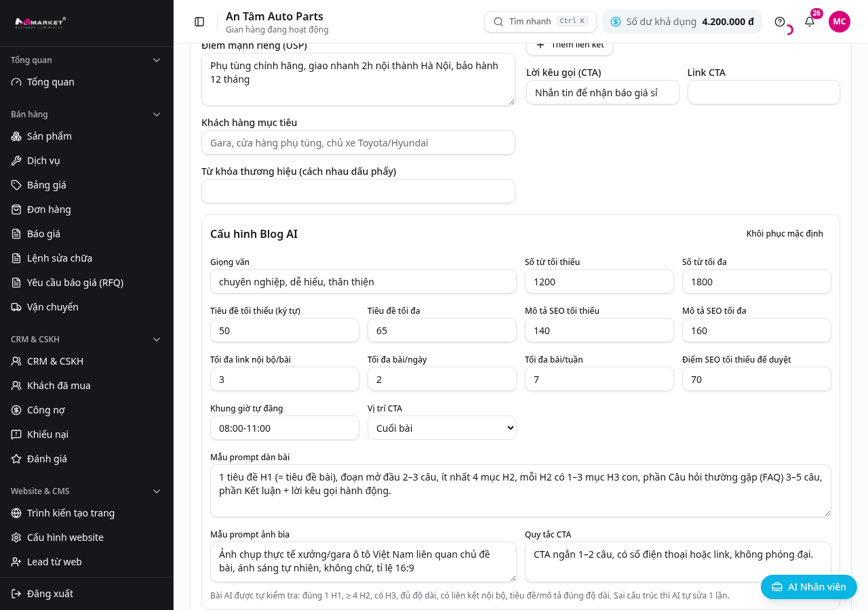The height and width of the screenshot is (610, 868).
Task: Open Lead từ web menu item
Action: coord(87,562)
